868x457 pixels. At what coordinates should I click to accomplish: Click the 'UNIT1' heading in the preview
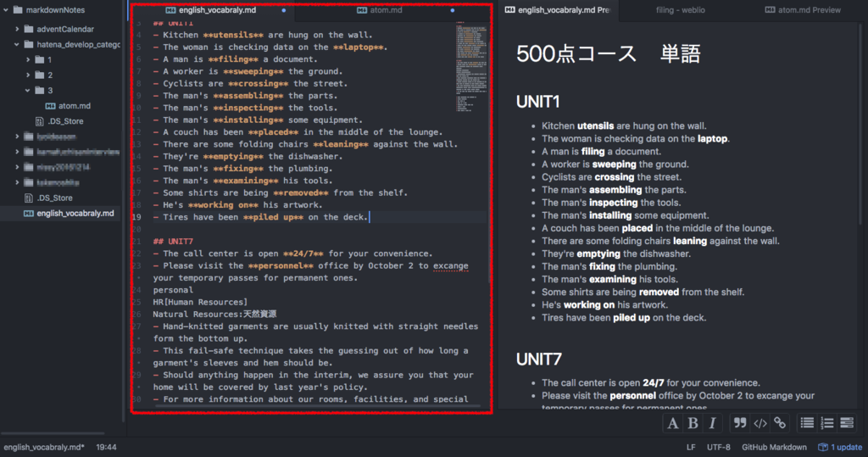point(537,102)
